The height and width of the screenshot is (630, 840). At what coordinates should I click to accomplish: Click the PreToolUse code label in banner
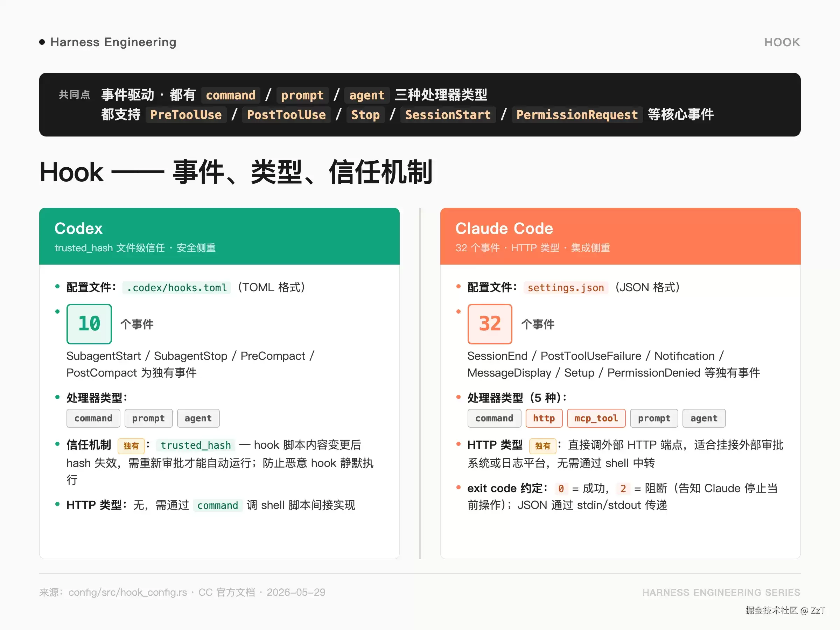click(x=186, y=115)
